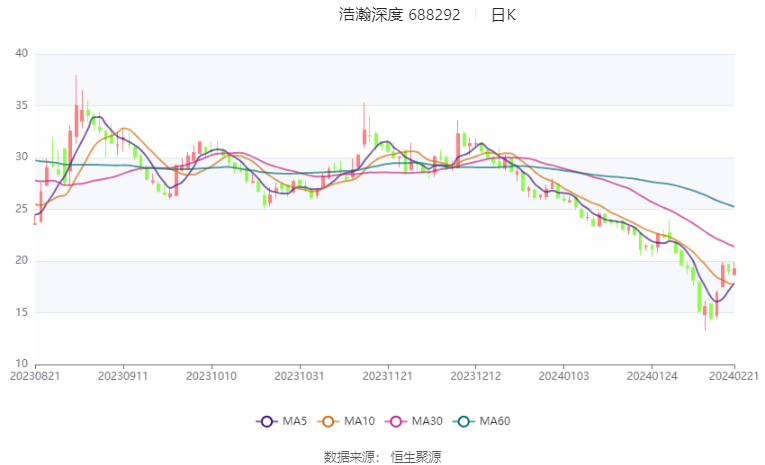This screenshot has width=765, height=465.
Task: Click x-axis date label 20231031
Action: tap(299, 376)
